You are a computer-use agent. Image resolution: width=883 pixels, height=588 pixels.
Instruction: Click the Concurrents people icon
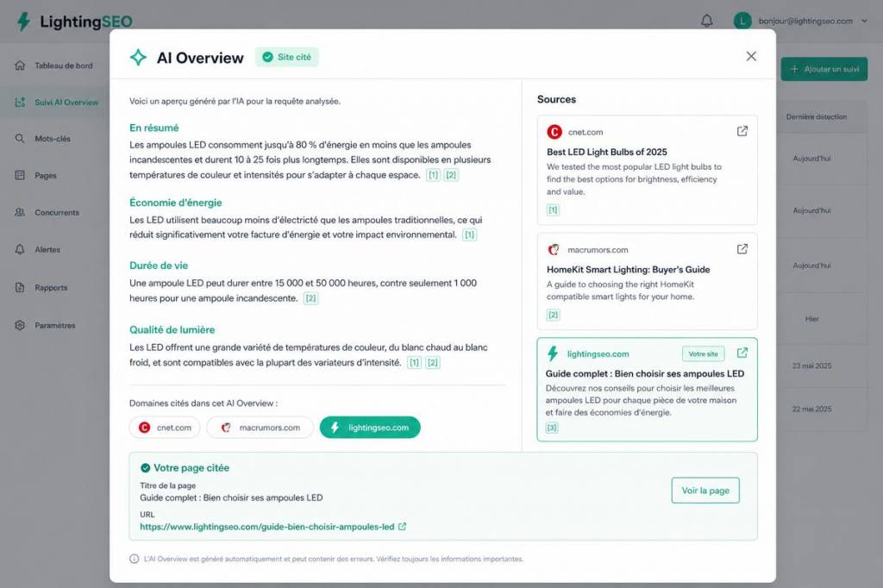tap(20, 212)
